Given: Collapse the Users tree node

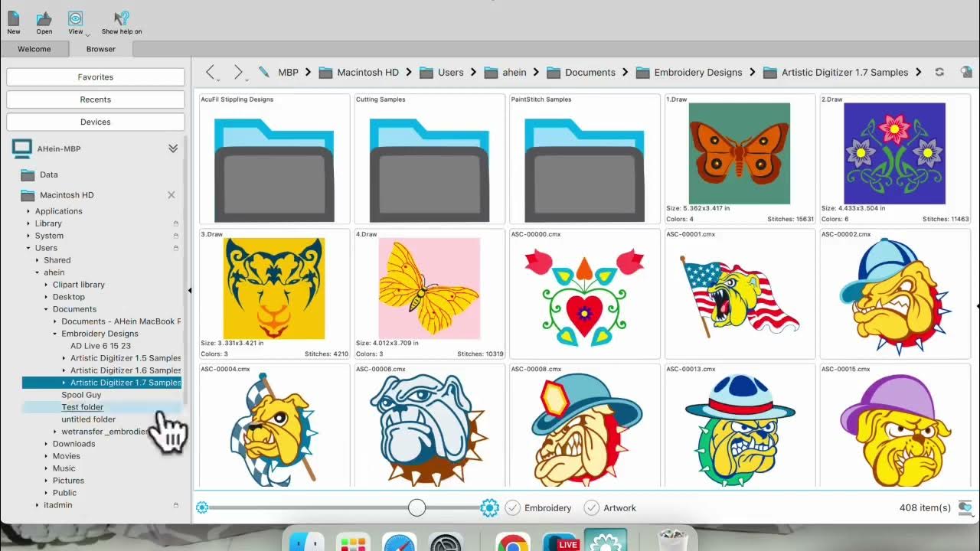Looking at the screenshot, I should tap(29, 248).
